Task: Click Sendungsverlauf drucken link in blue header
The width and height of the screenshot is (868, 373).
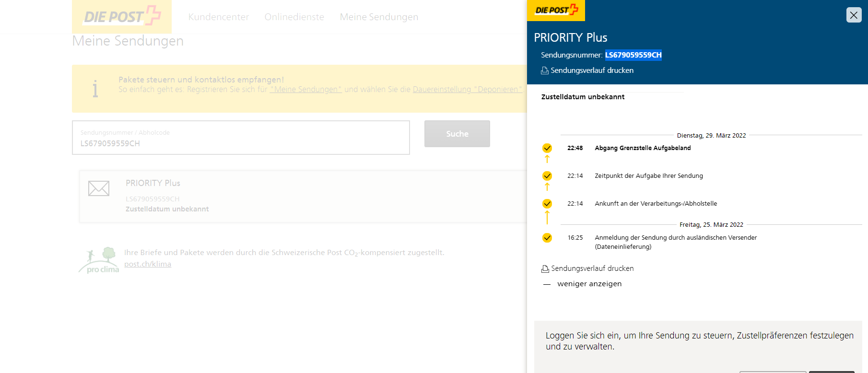Action: coord(592,70)
